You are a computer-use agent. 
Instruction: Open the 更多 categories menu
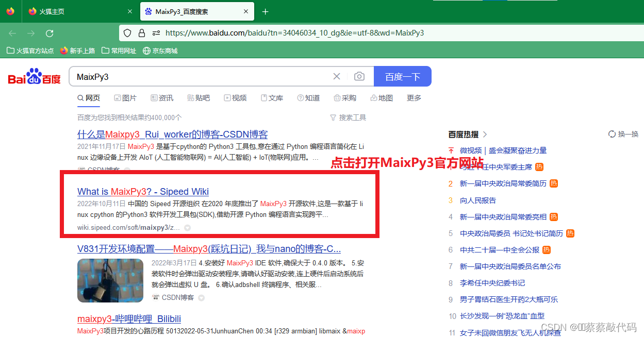click(x=414, y=98)
